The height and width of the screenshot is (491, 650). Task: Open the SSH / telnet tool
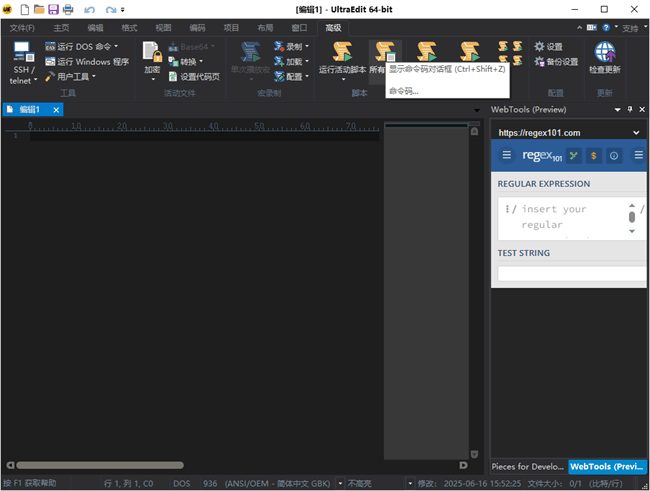23,61
